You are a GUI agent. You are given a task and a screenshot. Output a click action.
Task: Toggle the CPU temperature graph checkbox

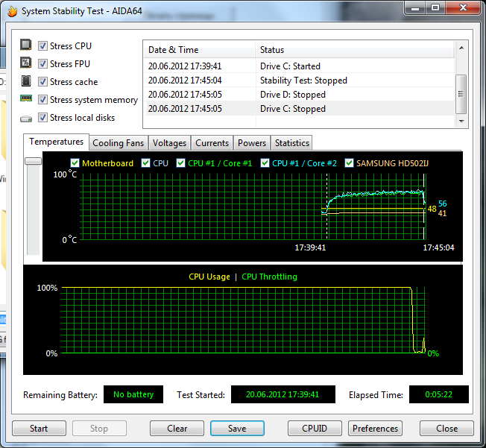[145, 163]
